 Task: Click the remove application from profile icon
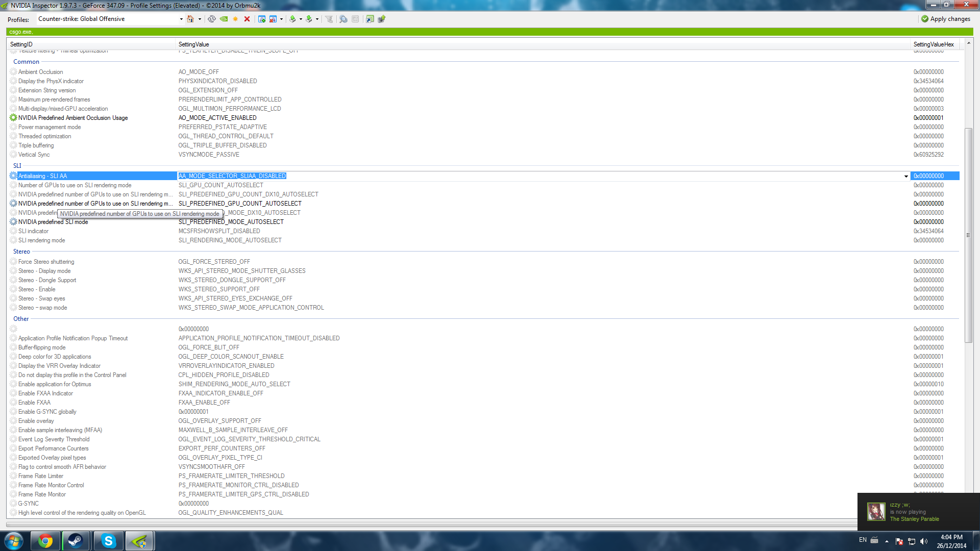click(x=273, y=19)
